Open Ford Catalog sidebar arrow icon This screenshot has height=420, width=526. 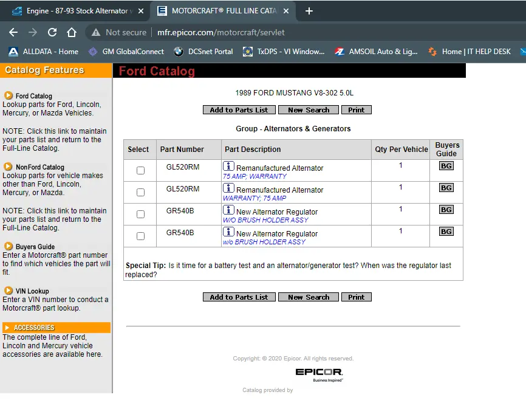[9, 95]
